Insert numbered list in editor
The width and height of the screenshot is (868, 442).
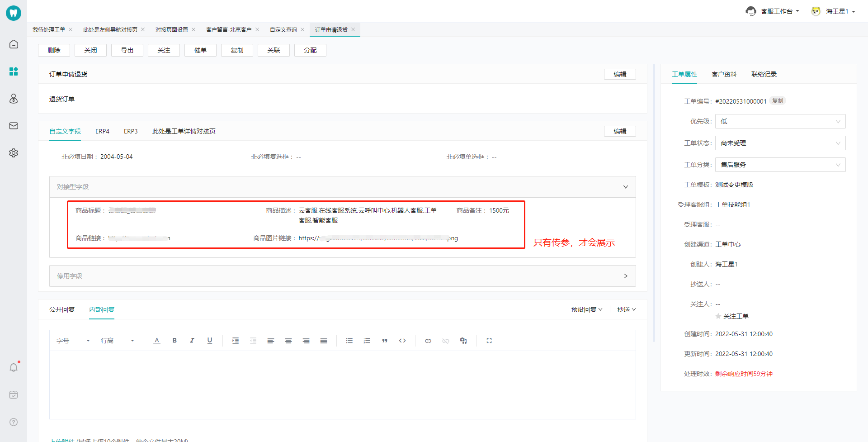(367, 341)
